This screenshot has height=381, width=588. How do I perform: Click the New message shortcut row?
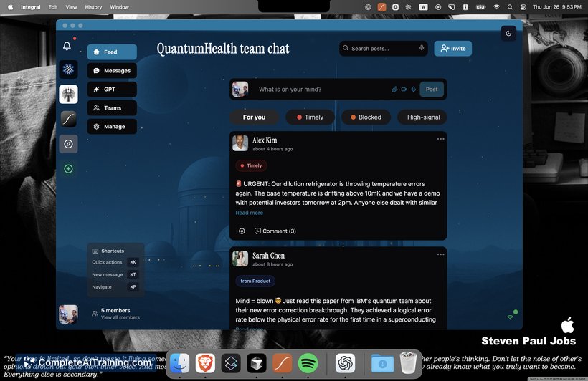pos(115,274)
